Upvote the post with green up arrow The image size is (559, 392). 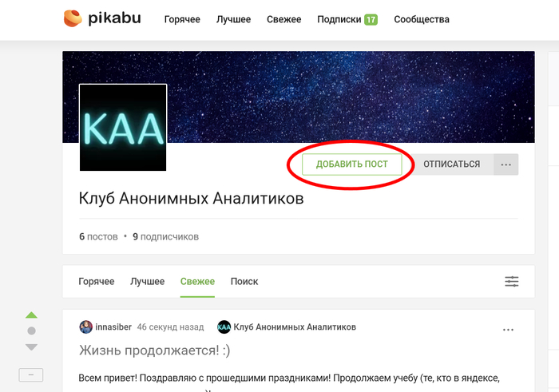31,315
